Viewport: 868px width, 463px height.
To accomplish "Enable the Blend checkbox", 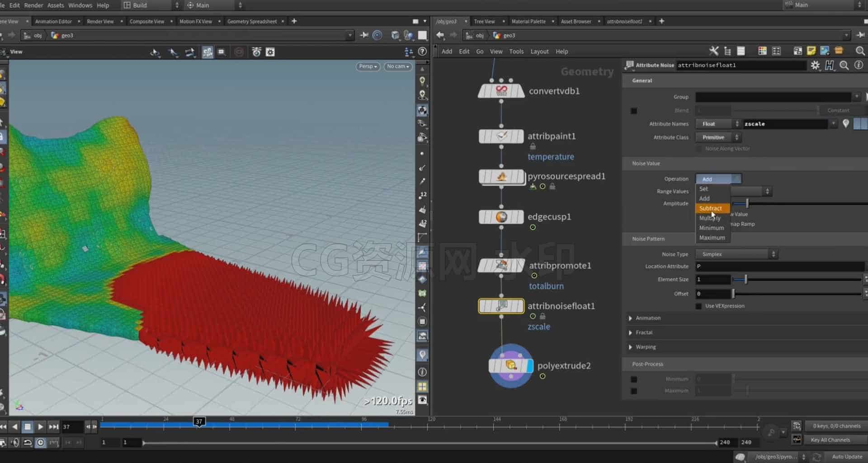I will (x=634, y=111).
